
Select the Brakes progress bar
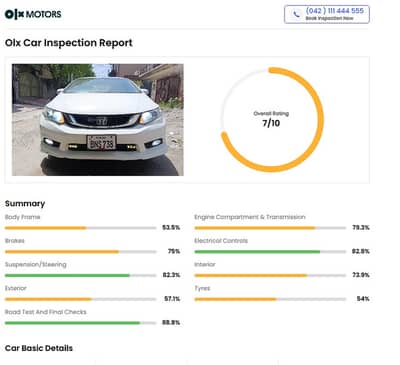click(80, 252)
